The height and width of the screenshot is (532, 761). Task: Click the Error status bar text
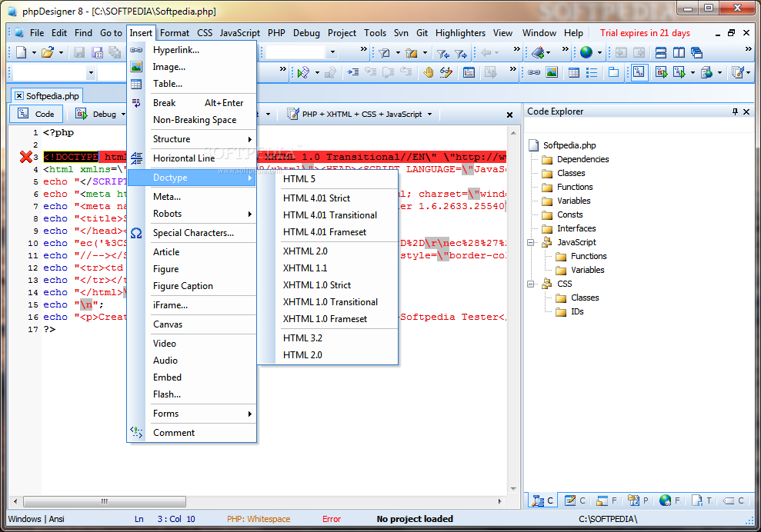[332, 519]
